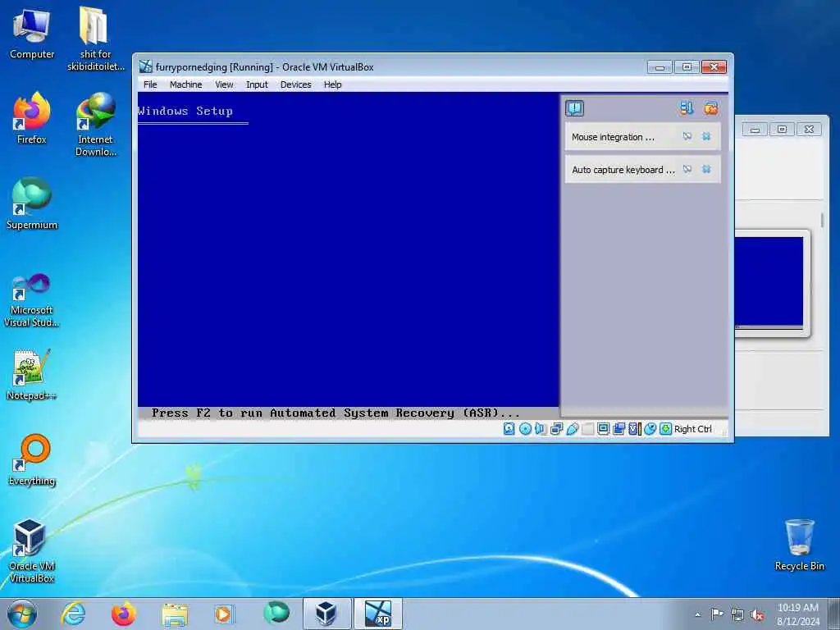This screenshot has height=630, width=840.
Task: Click the greyed shared folders indicator
Action: [587, 428]
